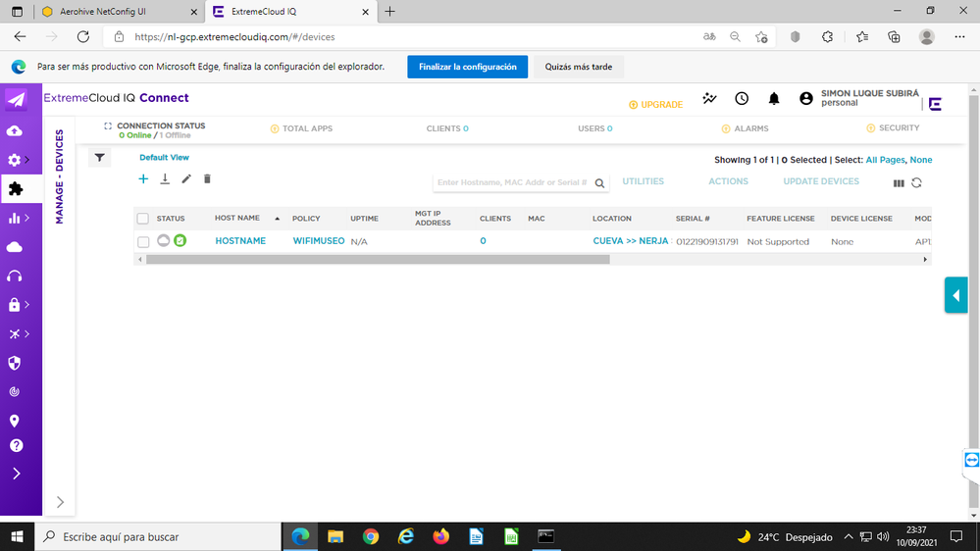Open the WIFIMUSEO policy link

(318, 241)
